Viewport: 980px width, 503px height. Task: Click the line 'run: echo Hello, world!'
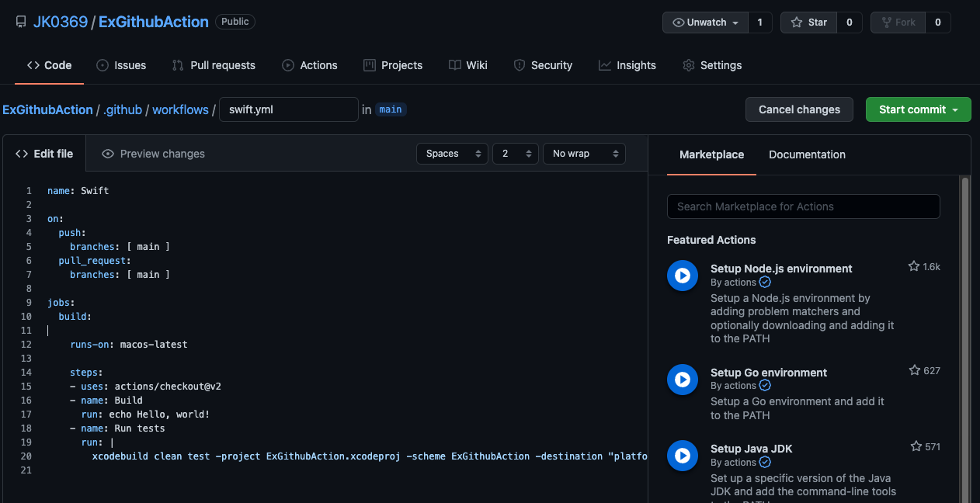(x=146, y=414)
